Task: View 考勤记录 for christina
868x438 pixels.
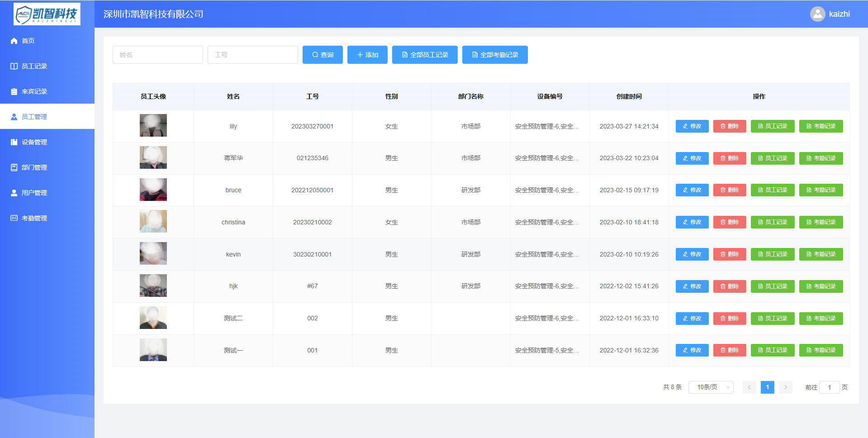Action: (821, 222)
